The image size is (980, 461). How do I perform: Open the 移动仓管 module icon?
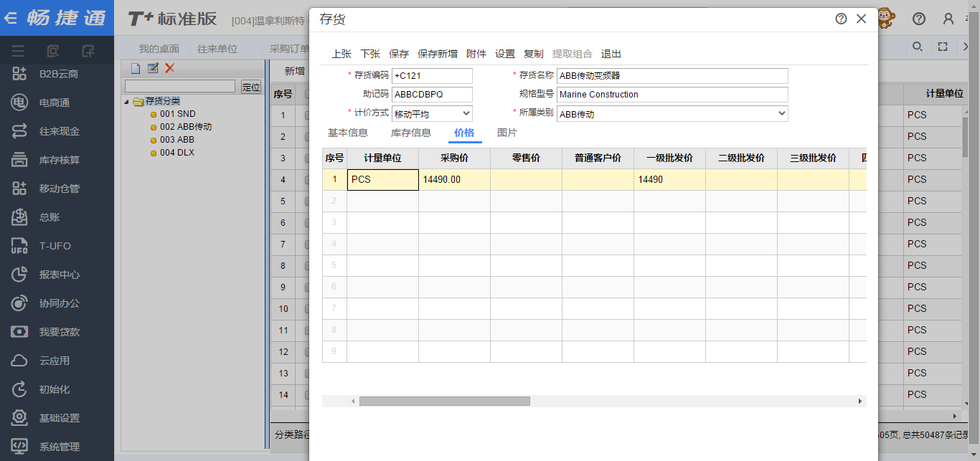19,189
